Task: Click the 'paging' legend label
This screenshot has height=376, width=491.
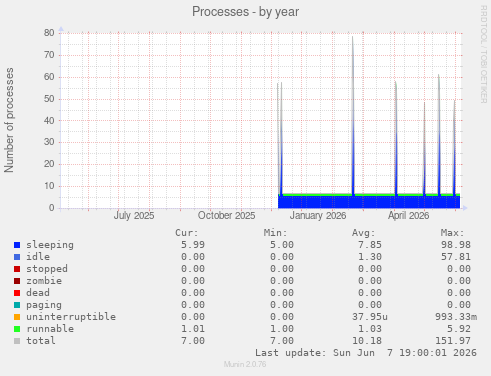Action: (x=44, y=305)
